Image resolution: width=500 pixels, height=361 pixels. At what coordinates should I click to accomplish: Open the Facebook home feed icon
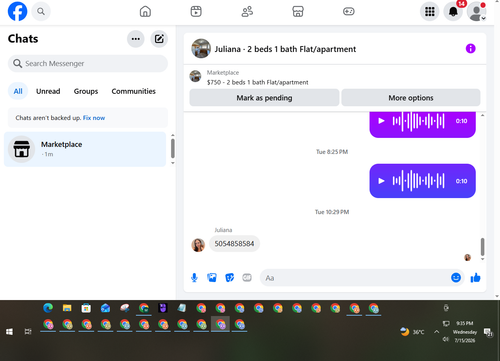145,12
